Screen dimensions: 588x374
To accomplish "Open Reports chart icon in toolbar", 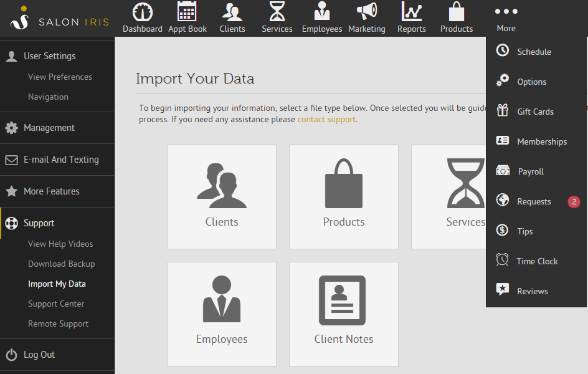I will click(x=412, y=12).
